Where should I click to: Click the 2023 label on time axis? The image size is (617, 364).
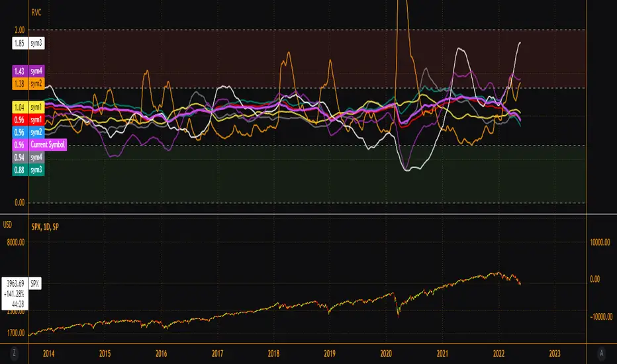pyautogui.click(x=555, y=353)
